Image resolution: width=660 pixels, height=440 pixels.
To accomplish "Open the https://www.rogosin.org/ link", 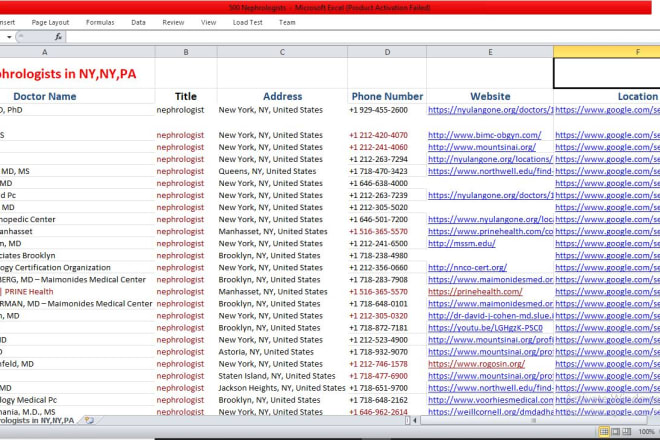I will tap(476, 364).
